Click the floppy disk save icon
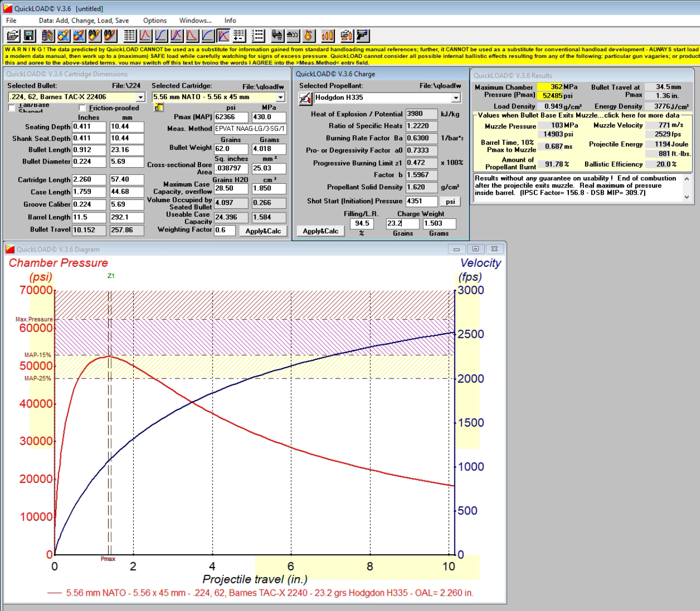 click(29, 36)
